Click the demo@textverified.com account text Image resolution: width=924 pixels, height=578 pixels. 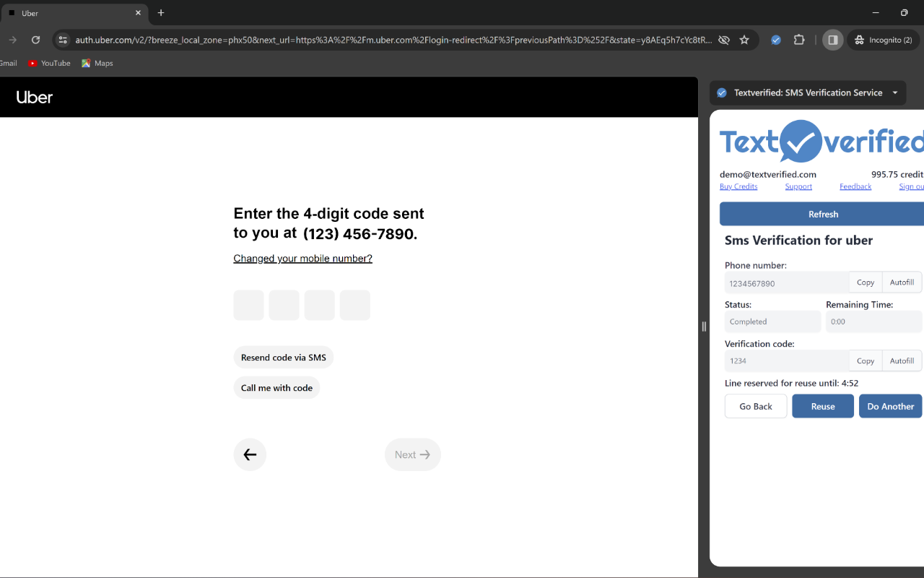click(x=768, y=174)
